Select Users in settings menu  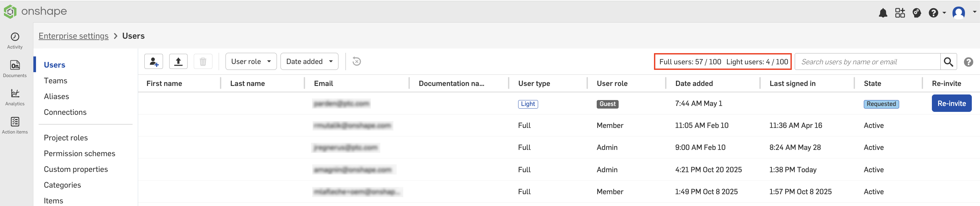(54, 65)
